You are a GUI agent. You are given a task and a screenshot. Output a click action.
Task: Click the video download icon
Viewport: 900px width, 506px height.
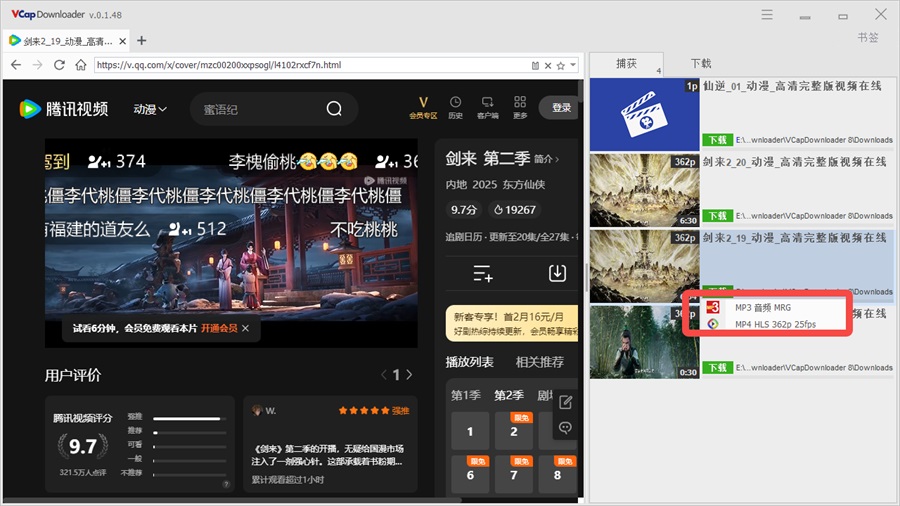point(557,273)
